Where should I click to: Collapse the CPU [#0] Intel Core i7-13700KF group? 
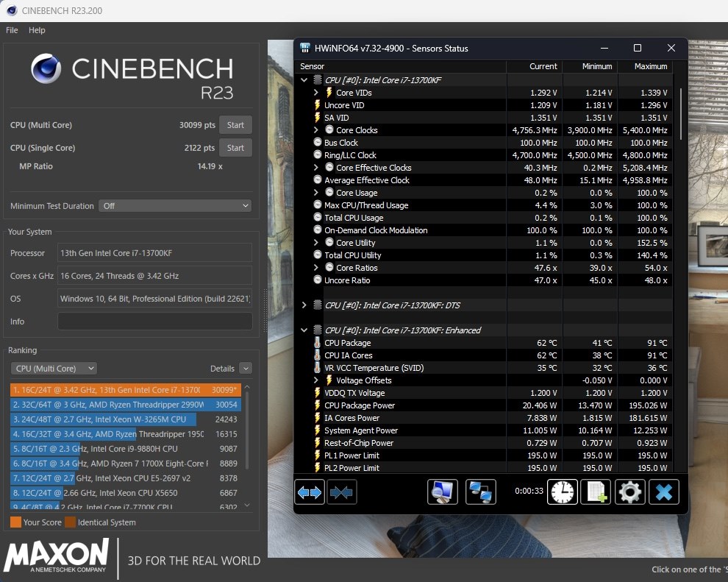tap(304, 80)
